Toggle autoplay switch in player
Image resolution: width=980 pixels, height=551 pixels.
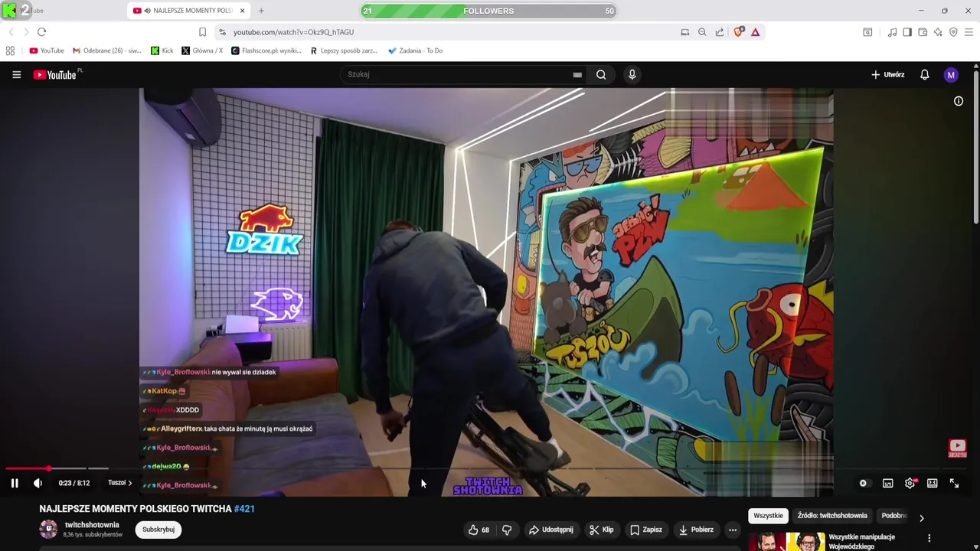pyautogui.click(x=863, y=483)
